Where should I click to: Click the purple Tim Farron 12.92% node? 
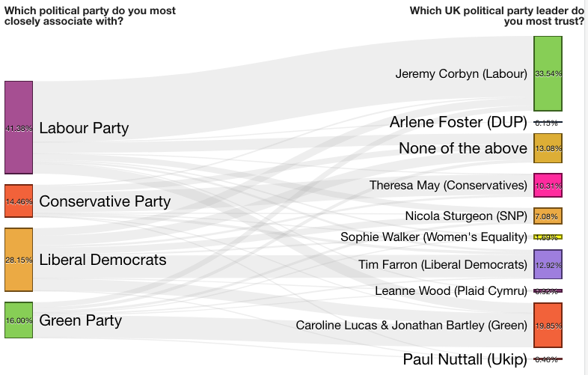[x=548, y=265]
